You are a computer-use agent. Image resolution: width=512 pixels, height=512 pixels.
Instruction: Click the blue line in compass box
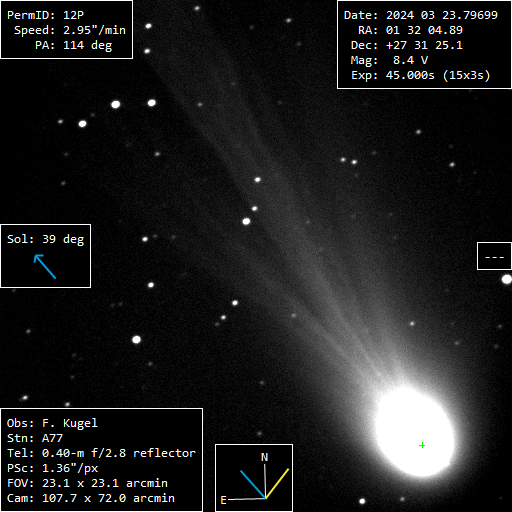tap(253, 484)
